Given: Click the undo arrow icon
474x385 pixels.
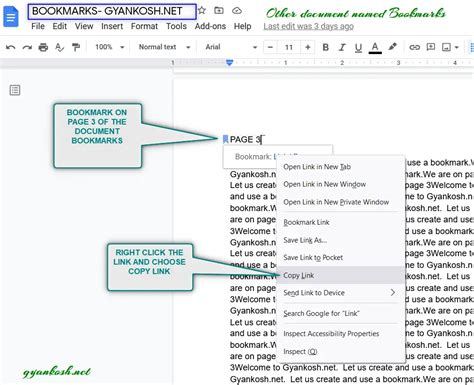Looking at the screenshot, I should 11,47.
